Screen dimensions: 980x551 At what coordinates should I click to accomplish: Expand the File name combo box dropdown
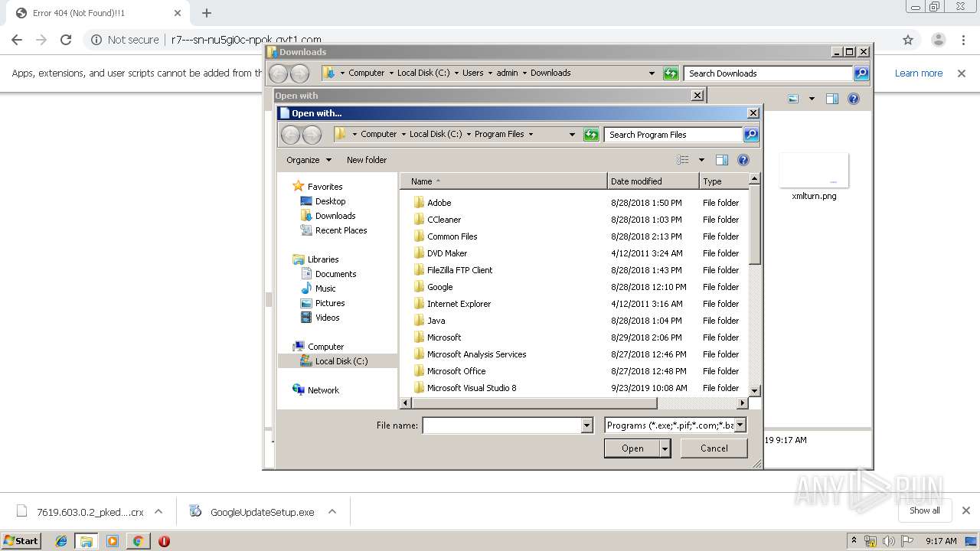587,425
